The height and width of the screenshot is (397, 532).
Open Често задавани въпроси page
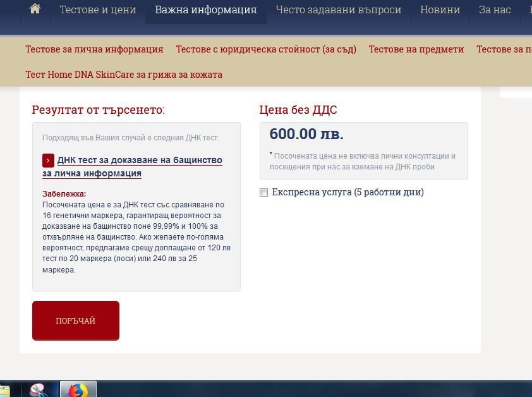(x=338, y=10)
